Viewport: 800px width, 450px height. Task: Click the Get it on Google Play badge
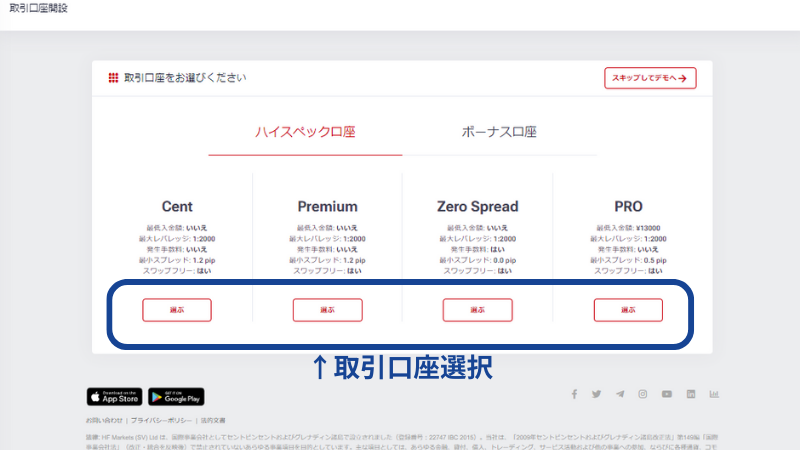coord(176,397)
